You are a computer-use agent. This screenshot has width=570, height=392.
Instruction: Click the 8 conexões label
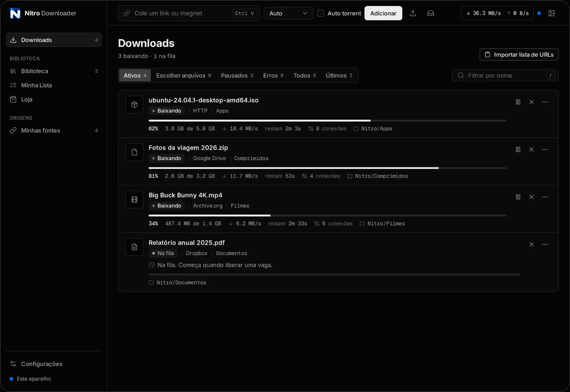point(327,129)
